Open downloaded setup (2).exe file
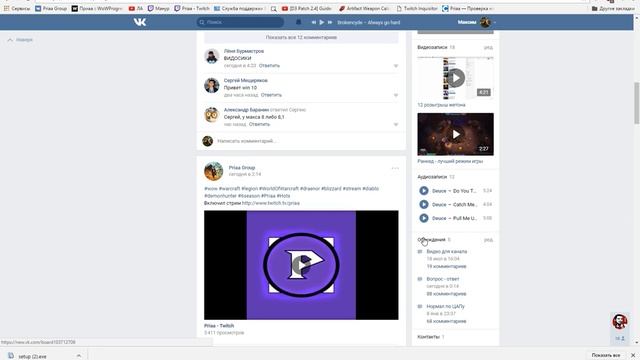Screen dimensions: 640x360 coord(28,356)
